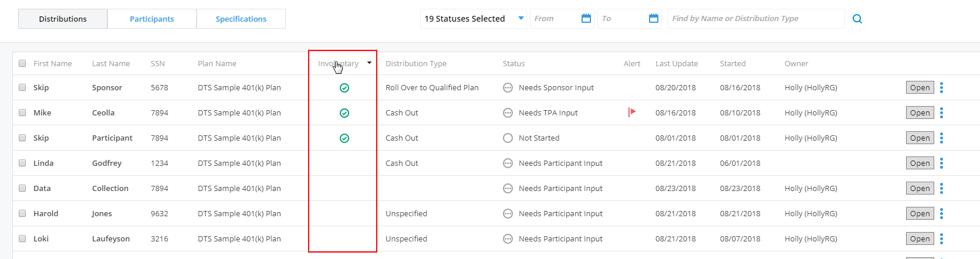Open the From date calendar icon
Screen dimensions: 980x259
coord(586,18)
